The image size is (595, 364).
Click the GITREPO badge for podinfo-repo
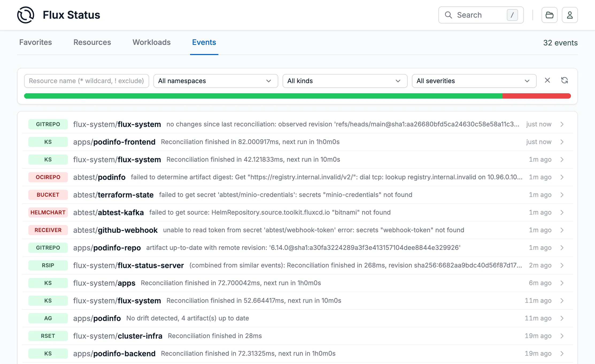point(48,248)
